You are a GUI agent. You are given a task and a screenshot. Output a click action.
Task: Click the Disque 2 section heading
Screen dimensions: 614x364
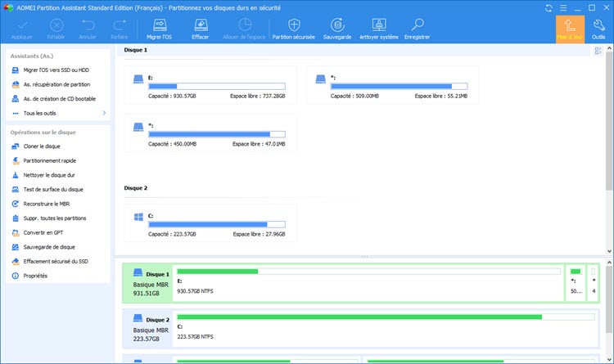coord(136,188)
